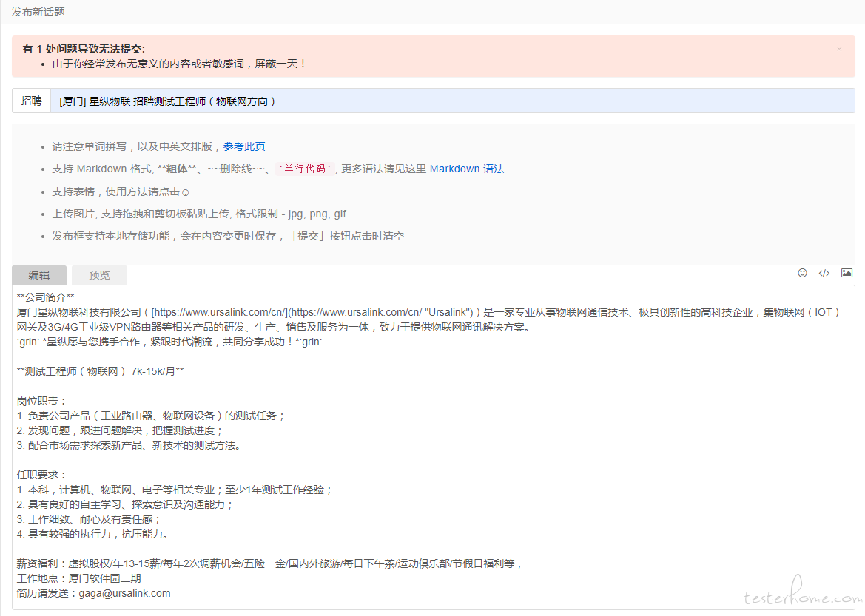Click the error message about 屏蔽一天

tap(179, 64)
